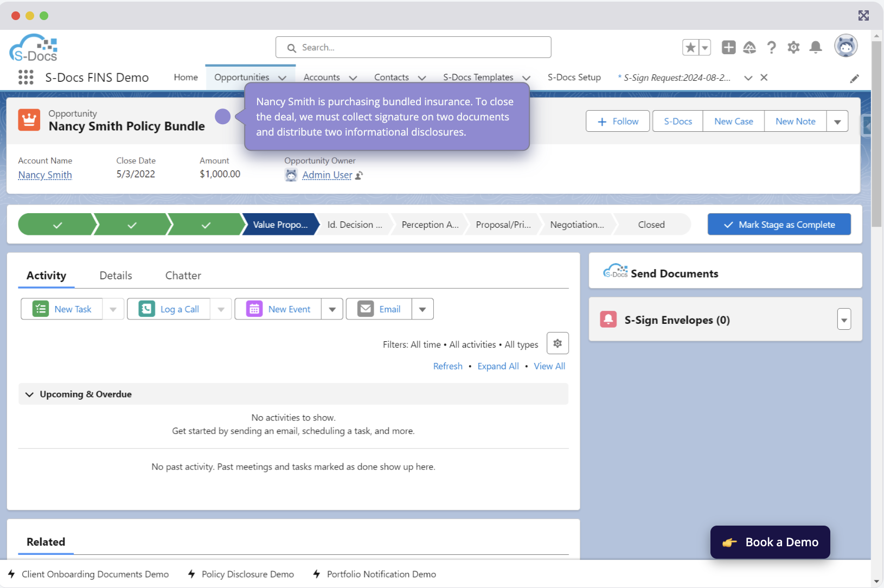The image size is (884, 588).
Task: Open the Setup gear icon
Action: click(793, 48)
